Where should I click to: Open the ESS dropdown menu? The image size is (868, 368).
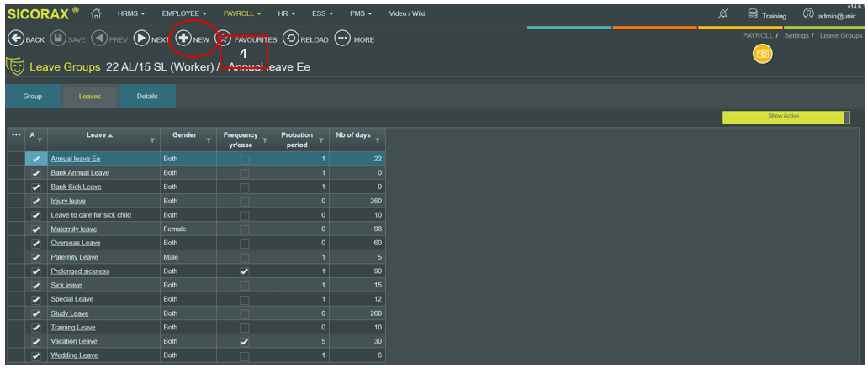(323, 13)
